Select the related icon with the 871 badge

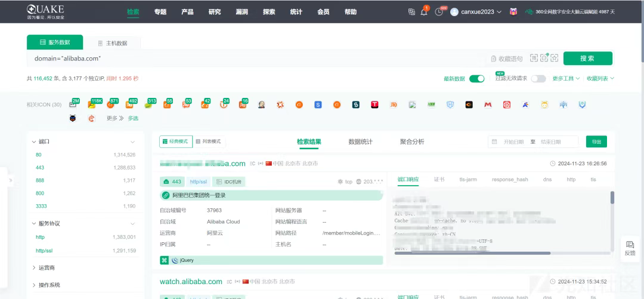(110, 105)
